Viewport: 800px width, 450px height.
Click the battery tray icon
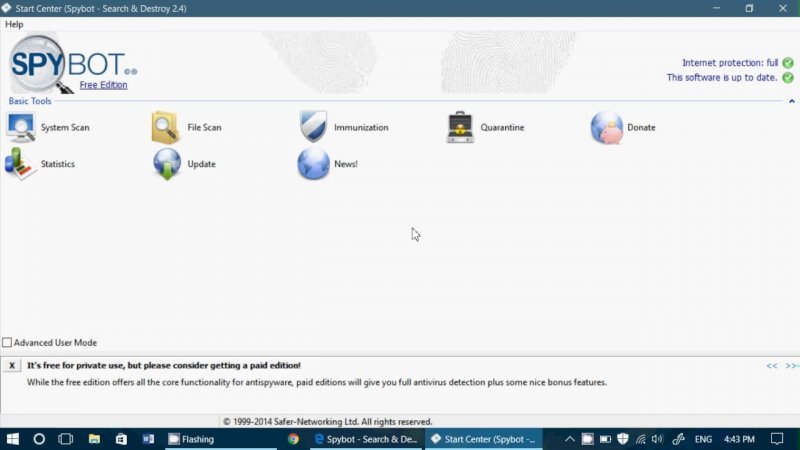605,439
